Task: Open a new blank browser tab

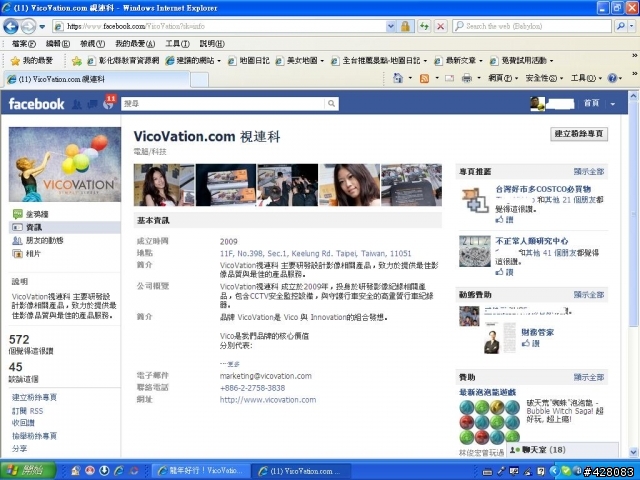Action: pos(199,80)
